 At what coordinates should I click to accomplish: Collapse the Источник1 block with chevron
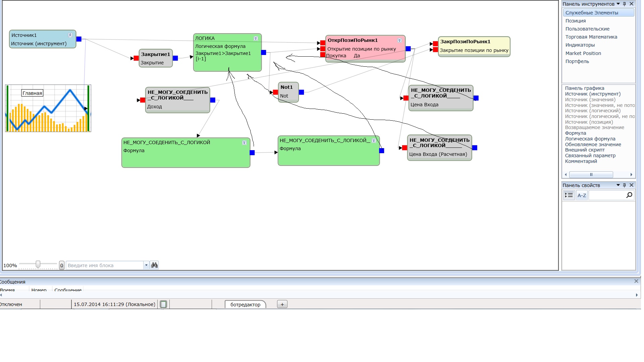click(70, 35)
